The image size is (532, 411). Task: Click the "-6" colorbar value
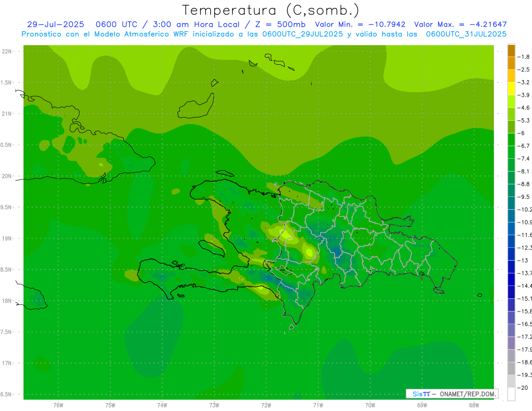coord(522,133)
